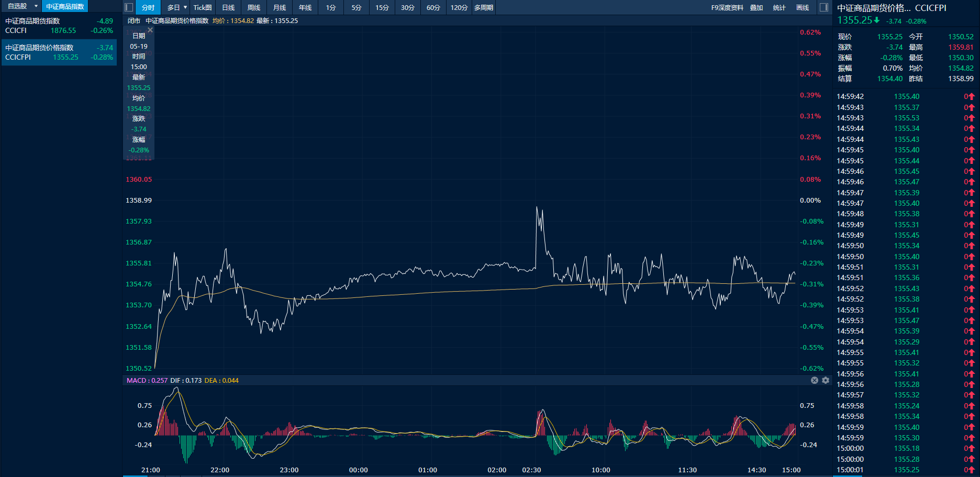980x477 pixels.
Task: Click the 叠加 overlay button
Action: tap(756, 7)
